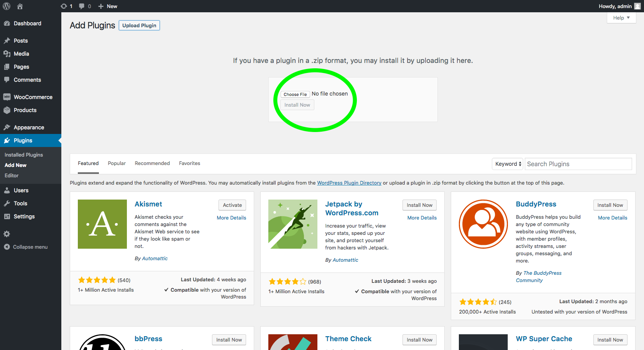Click Upload Plugin button
This screenshot has width=644, height=350.
139,25
